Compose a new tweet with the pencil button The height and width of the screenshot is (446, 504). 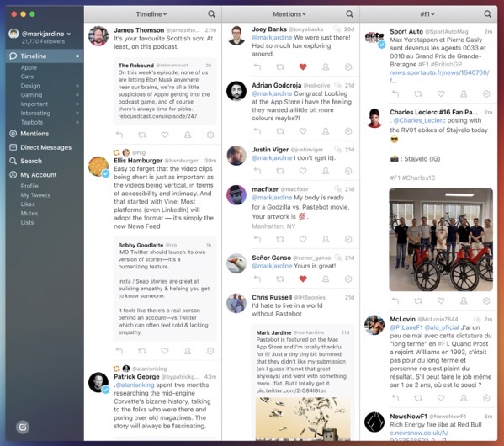(x=23, y=427)
